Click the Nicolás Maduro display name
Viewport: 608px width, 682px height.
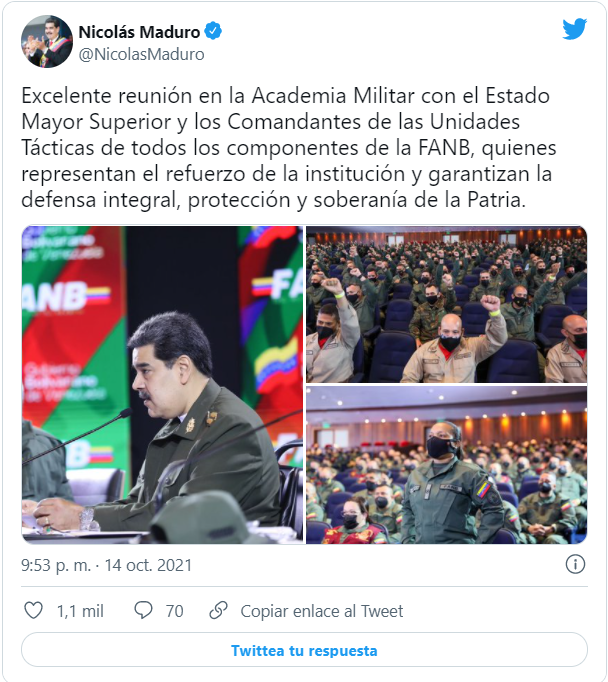pos(139,32)
